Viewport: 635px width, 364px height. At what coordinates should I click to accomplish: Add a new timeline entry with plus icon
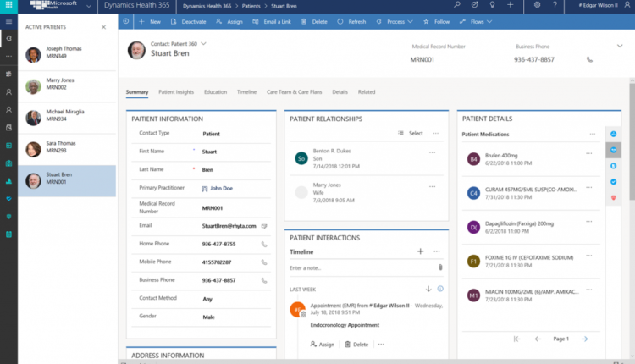(x=420, y=251)
